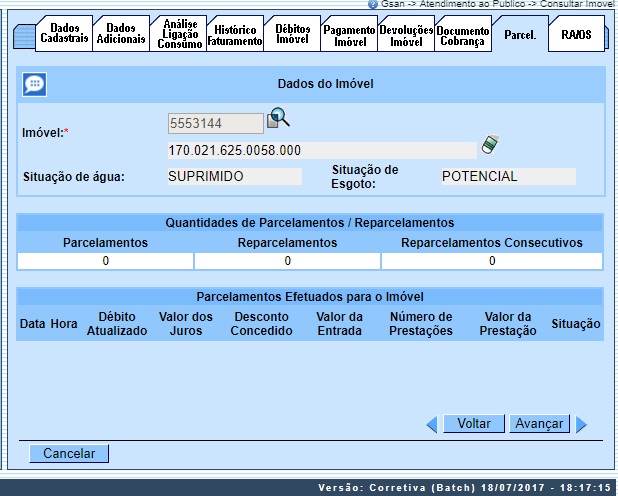Open the Documento Cobrança tab
The height and width of the screenshot is (496, 618).
click(463, 35)
